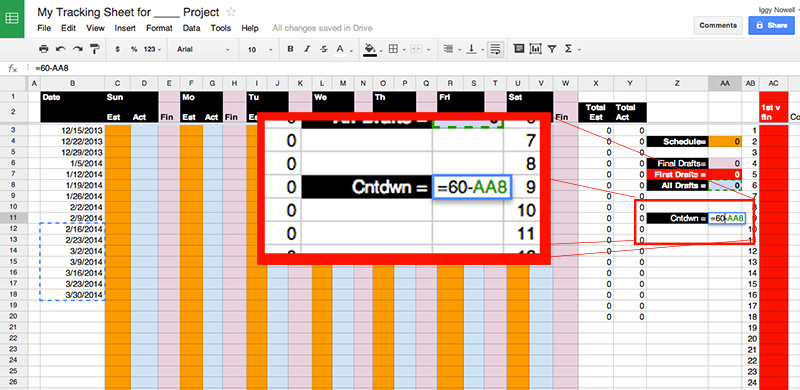Image resolution: width=800 pixels, height=390 pixels.
Task: Insert a chart
Action: [x=536, y=49]
